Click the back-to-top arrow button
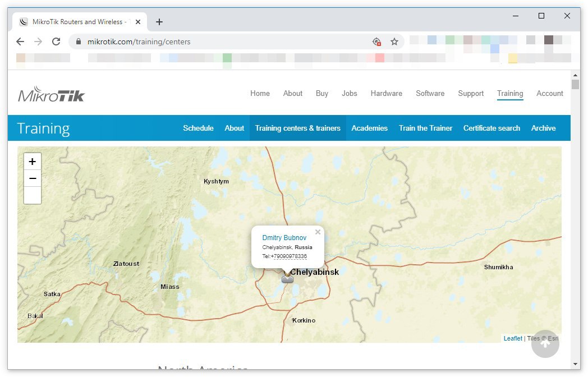588x377 pixels. coord(545,343)
